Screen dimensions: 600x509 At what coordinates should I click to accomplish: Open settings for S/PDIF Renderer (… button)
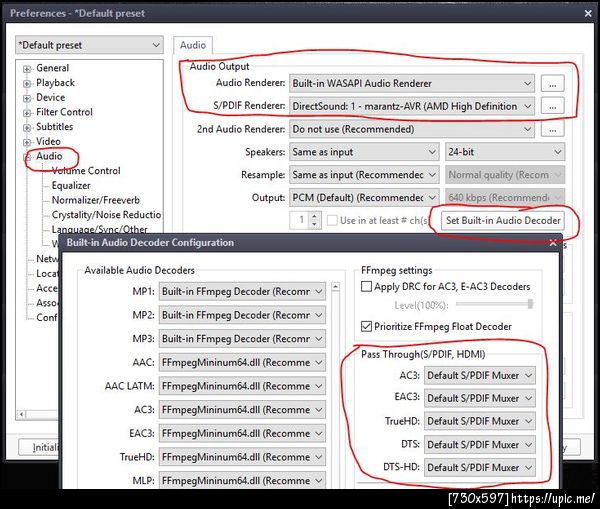(552, 106)
